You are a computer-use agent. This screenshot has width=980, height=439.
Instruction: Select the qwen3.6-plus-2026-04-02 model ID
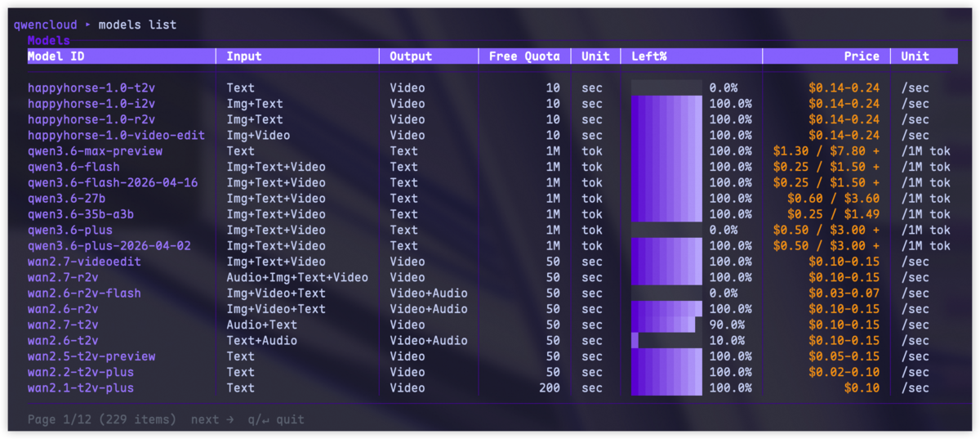click(109, 246)
